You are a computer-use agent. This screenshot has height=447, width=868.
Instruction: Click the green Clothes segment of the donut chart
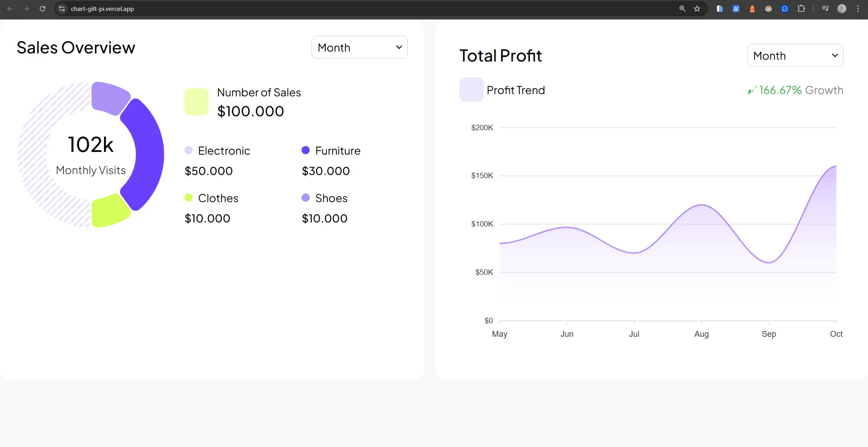(110, 212)
